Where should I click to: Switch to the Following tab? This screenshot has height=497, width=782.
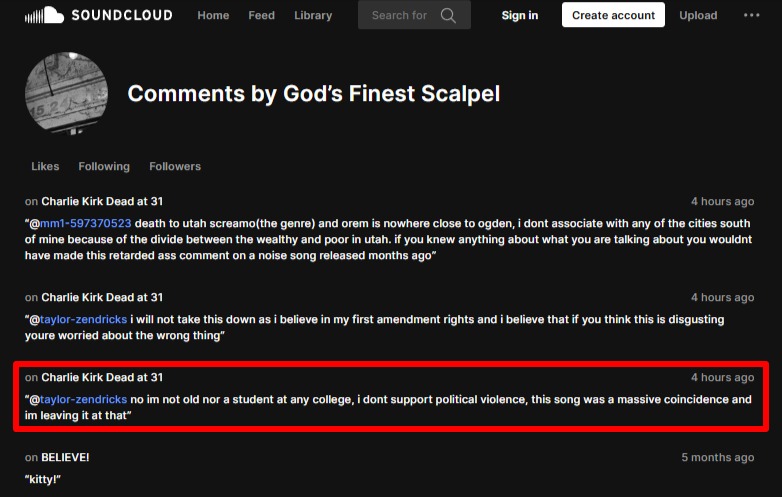point(104,166)
